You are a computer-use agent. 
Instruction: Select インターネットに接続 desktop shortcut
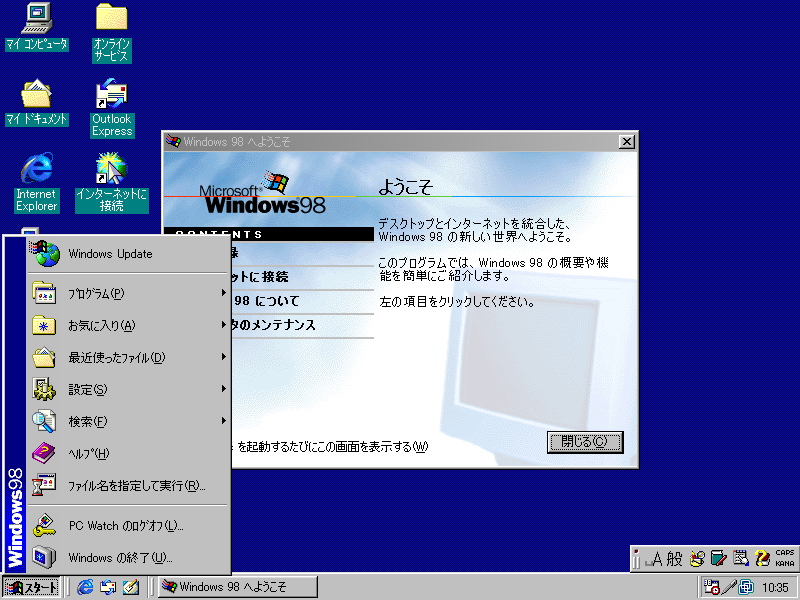click(112, 183)
